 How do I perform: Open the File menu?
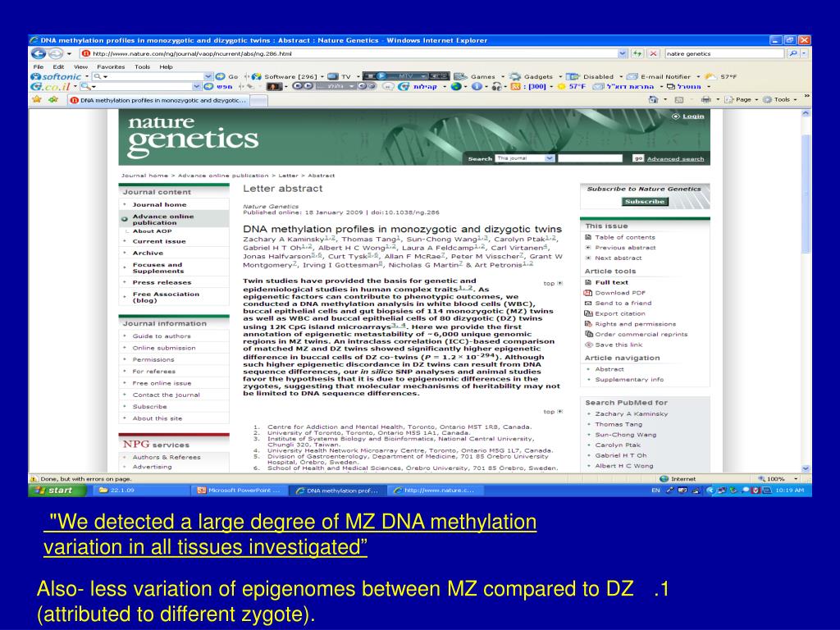click(39, 67)
